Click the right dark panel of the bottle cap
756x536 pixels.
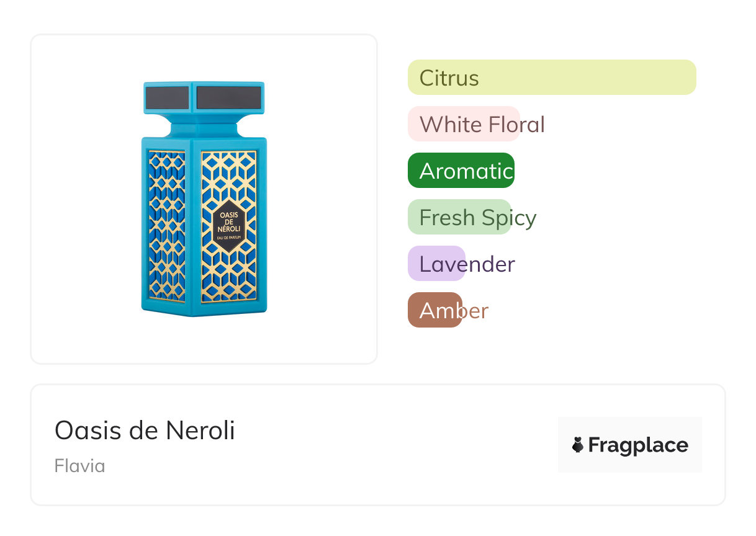(228, 97)
